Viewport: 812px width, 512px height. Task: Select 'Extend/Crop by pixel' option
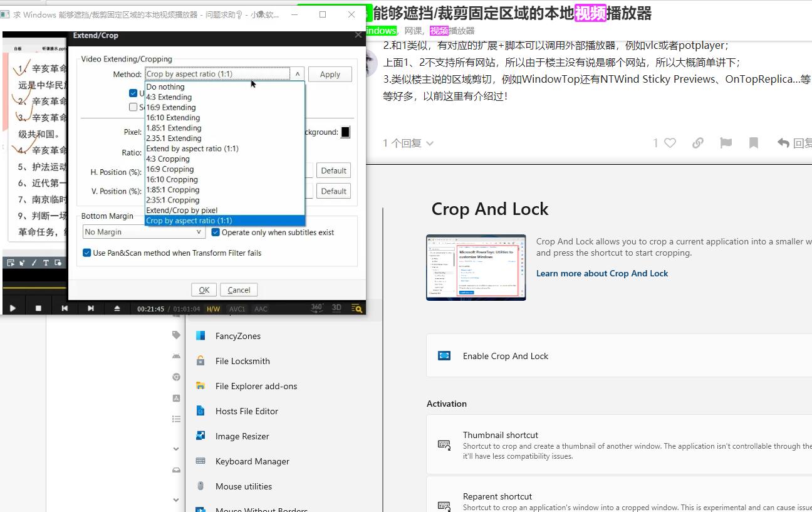click(225, 211)
